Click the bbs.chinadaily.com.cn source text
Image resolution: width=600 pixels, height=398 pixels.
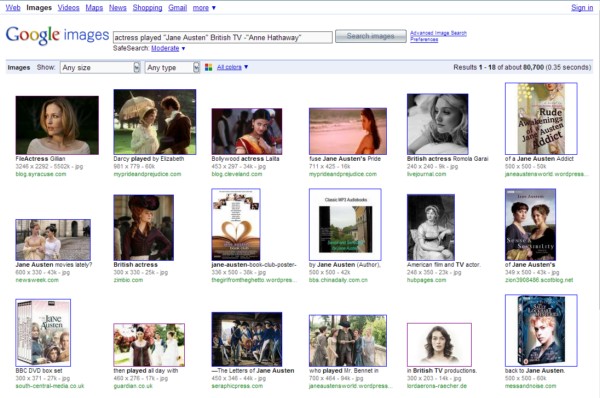[338, 280]
